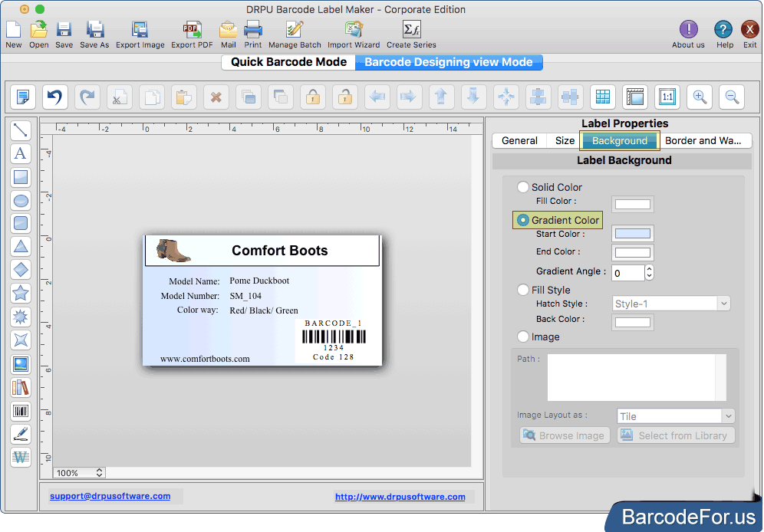This screenshot has height=532, width=764.
Task: Open http://www.drpusoftware.com link
Action: 400,497
